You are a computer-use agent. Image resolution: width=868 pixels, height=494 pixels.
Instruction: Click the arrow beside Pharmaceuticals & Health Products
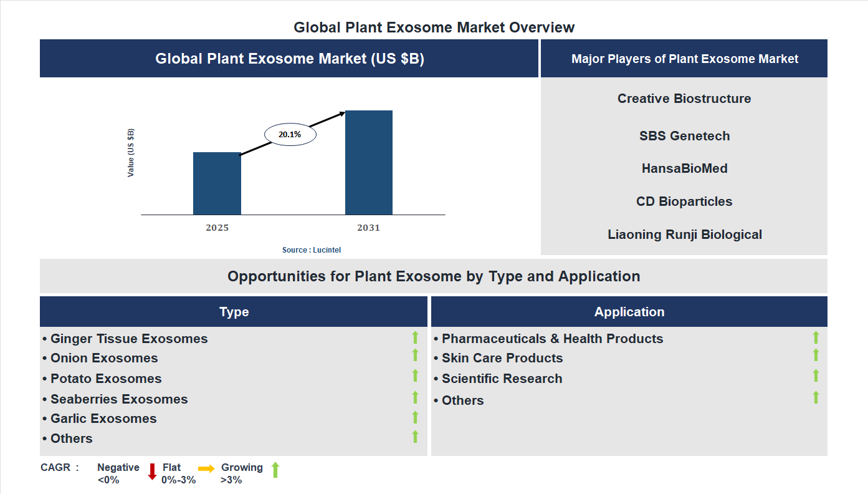[816, 338]
